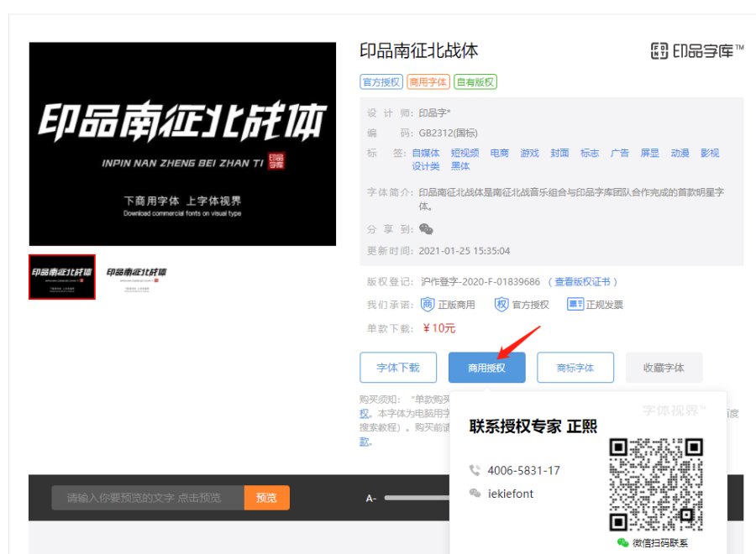Select the 封面 tag
The image size is (756, 554).
pos(559,154)
